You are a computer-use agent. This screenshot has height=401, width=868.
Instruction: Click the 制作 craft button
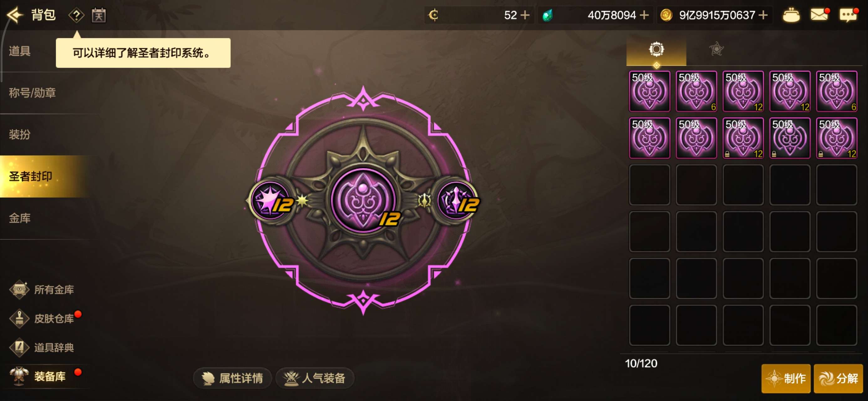click(786, 378)
